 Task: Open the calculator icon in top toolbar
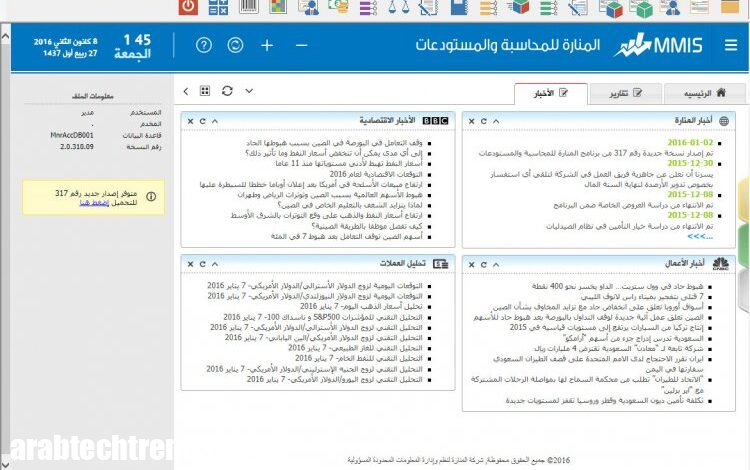point(218,7)
